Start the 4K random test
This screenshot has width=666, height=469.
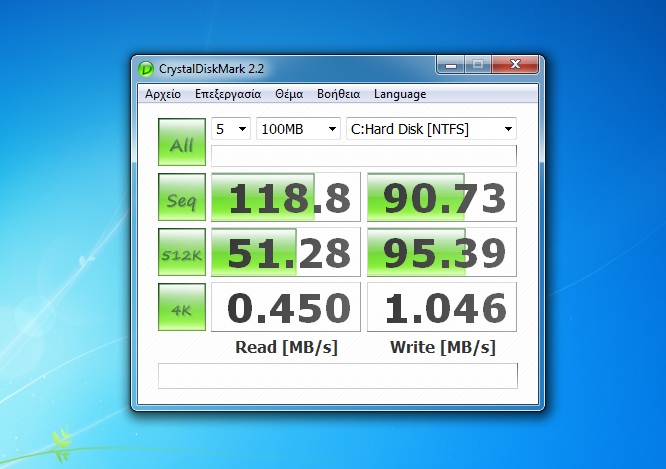182,307
